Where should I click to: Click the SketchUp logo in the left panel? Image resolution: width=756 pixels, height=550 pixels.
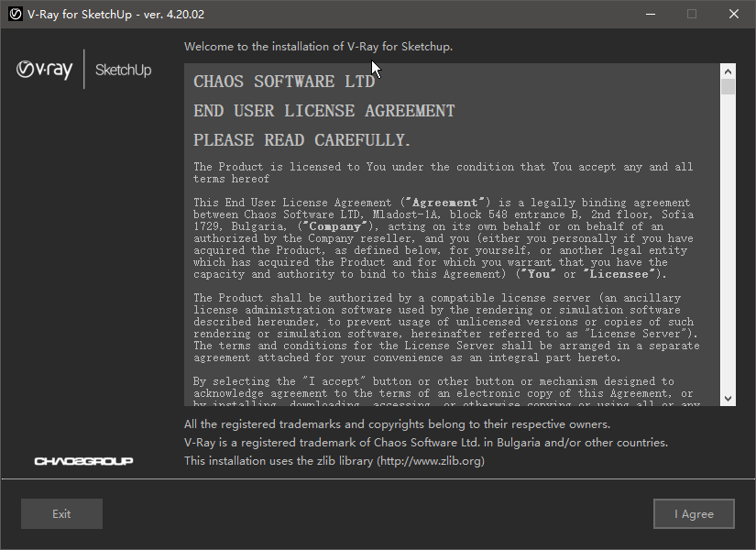[124, 70]
